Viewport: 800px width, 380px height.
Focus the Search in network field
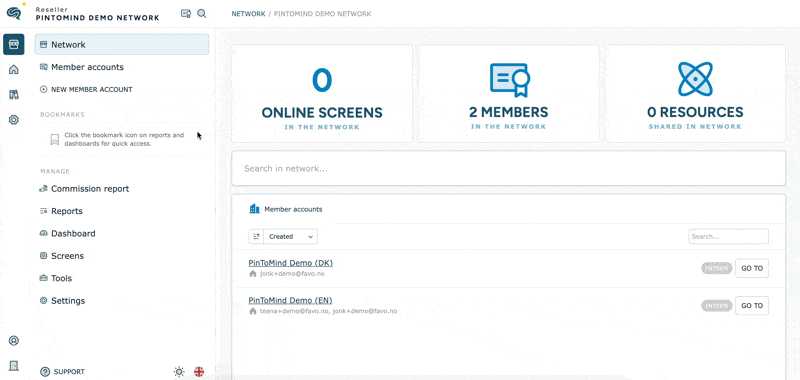pyautogui.click(x=509, y=168)
